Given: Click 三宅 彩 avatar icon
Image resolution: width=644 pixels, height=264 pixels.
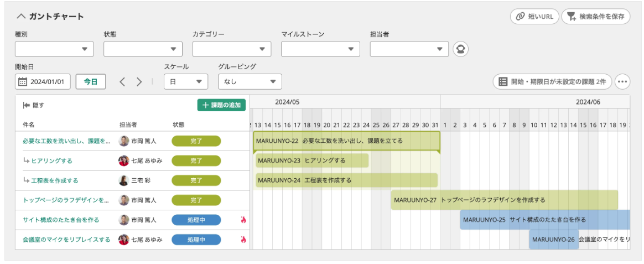Looking at the screenshot, I should pos(123,180).
